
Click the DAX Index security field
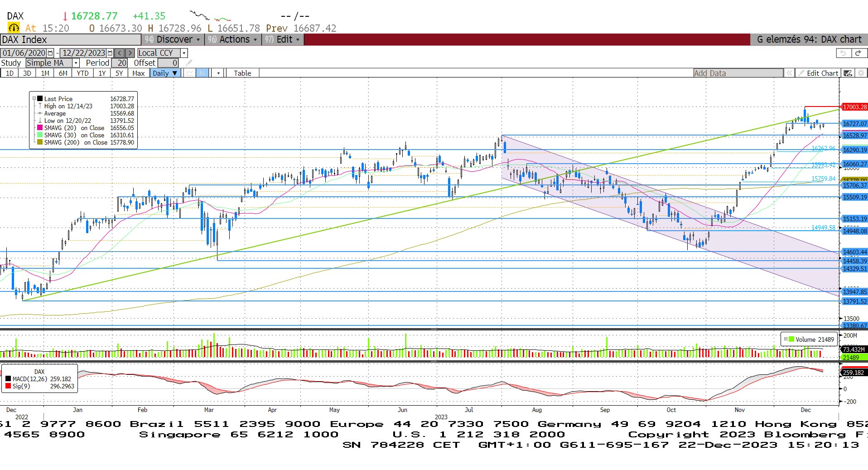point(71,39)
